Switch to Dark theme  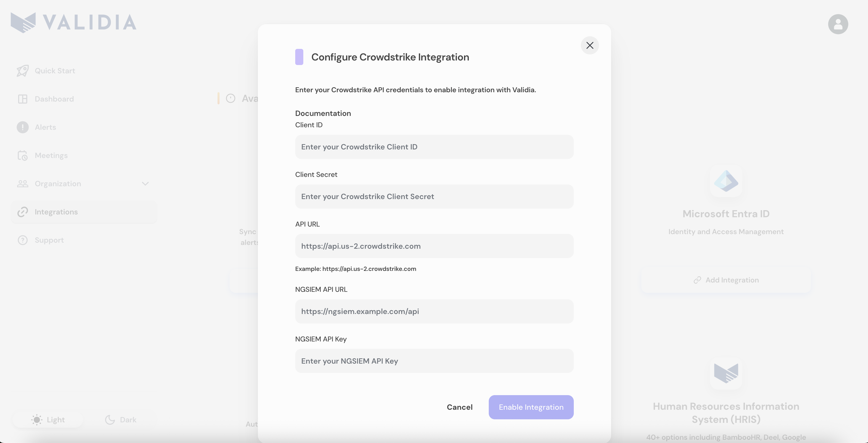click(121, 420)
